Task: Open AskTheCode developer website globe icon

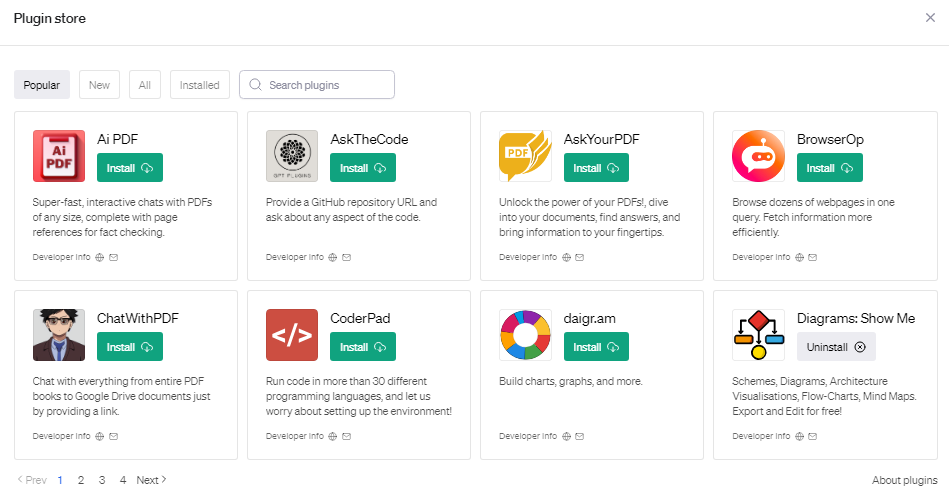Action: (x=332, y=257)
